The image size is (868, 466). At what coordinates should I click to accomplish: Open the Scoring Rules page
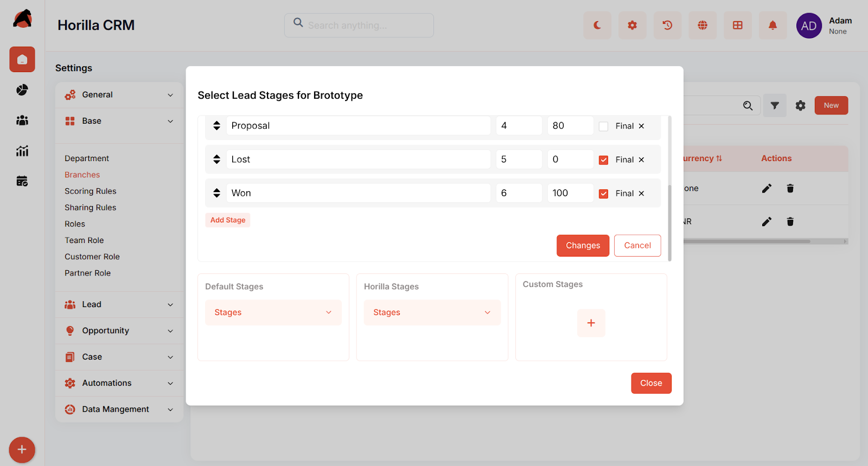[x=91, y=191]
